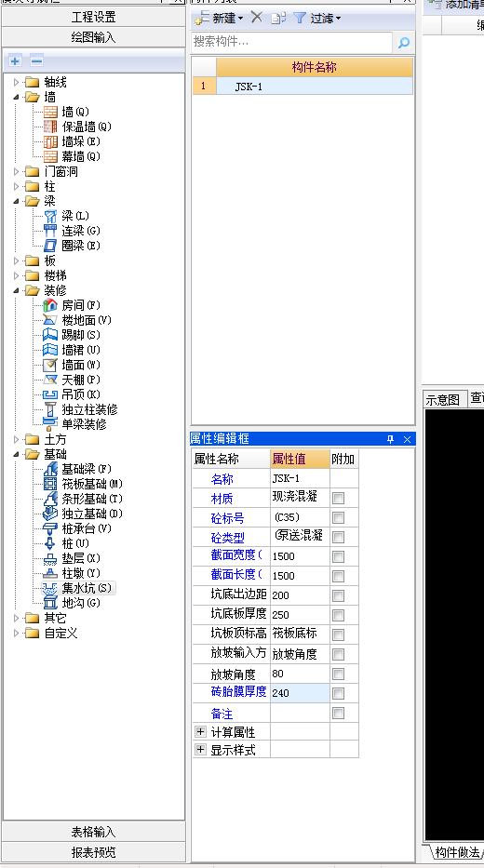
Task: Click the copy component toolbar icon
Action: (278, 18)
